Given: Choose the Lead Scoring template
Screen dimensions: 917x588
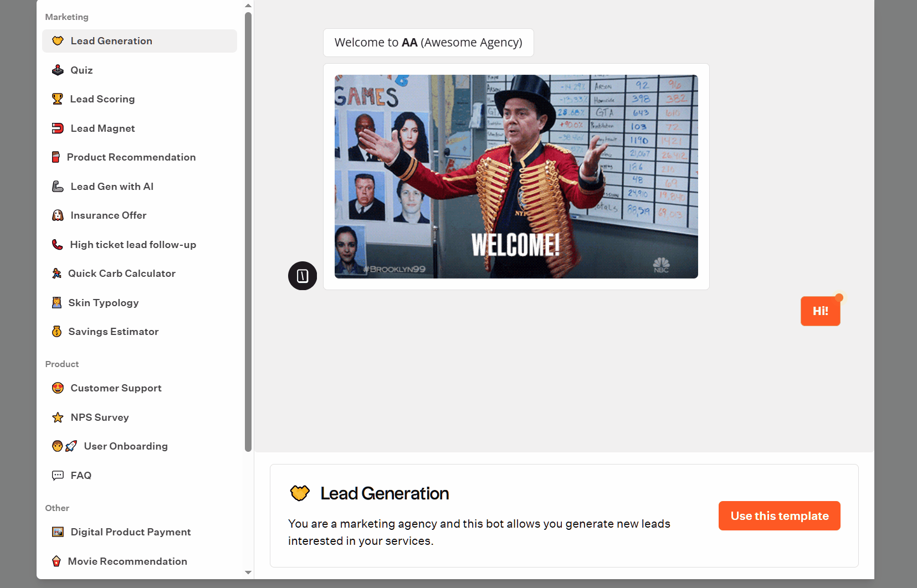Looking at the screenshot, I should click(x=140, y=99).
